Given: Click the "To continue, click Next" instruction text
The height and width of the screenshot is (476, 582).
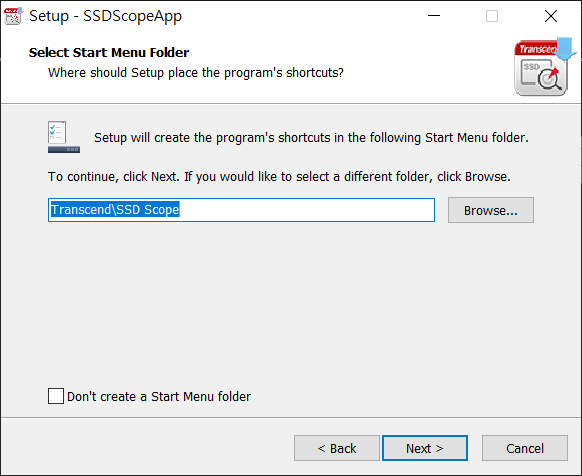Looking at the screenshot, I should point(279,177).
